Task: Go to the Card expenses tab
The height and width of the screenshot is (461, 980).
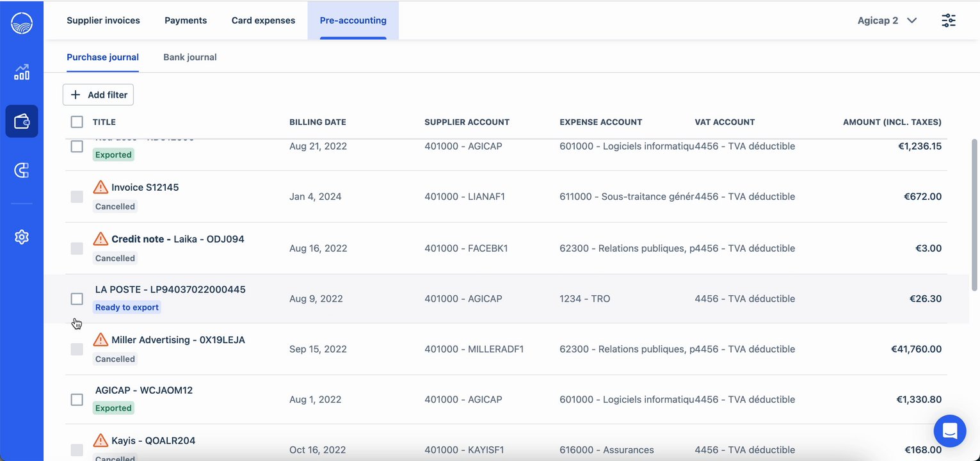Action: point(263,20)
